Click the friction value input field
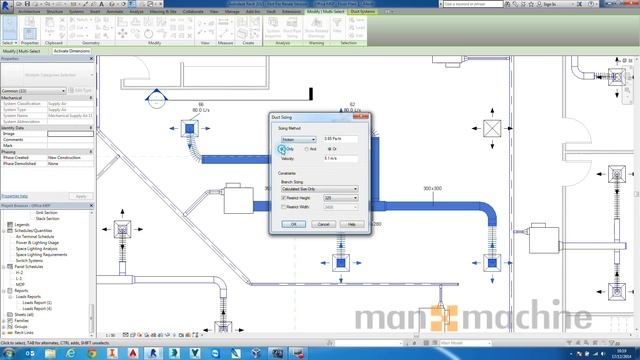 (340, 139)
